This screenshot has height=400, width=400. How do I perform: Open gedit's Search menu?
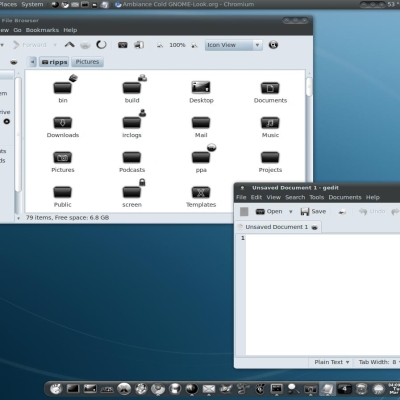click(295, 197)
